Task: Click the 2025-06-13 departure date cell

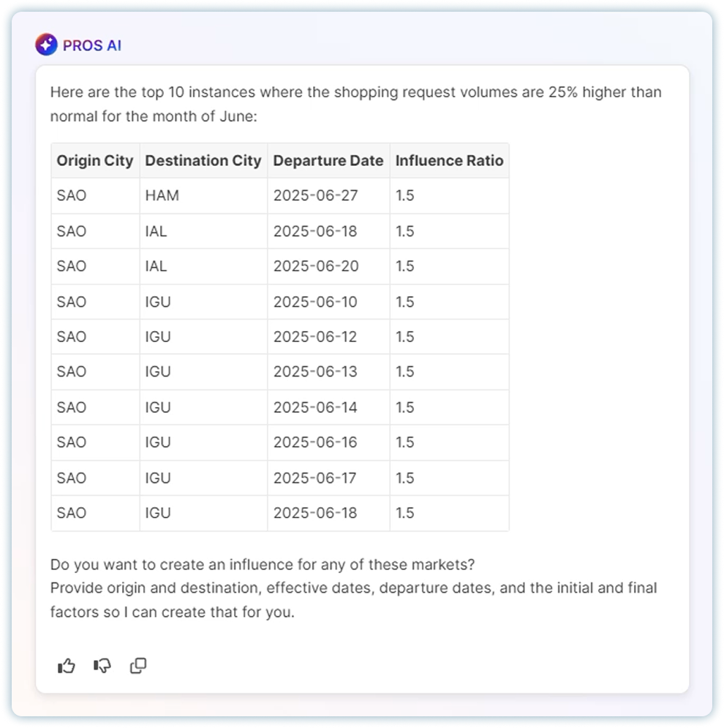Action: 328,372
